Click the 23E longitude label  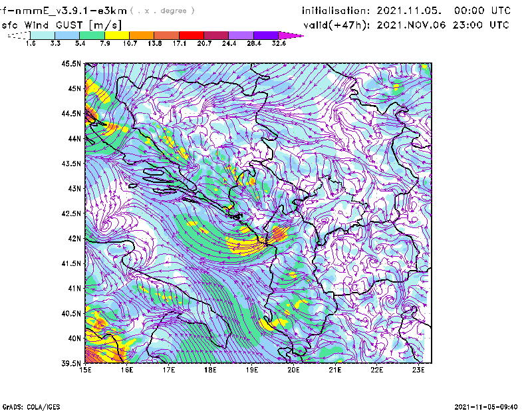(418, 370)
